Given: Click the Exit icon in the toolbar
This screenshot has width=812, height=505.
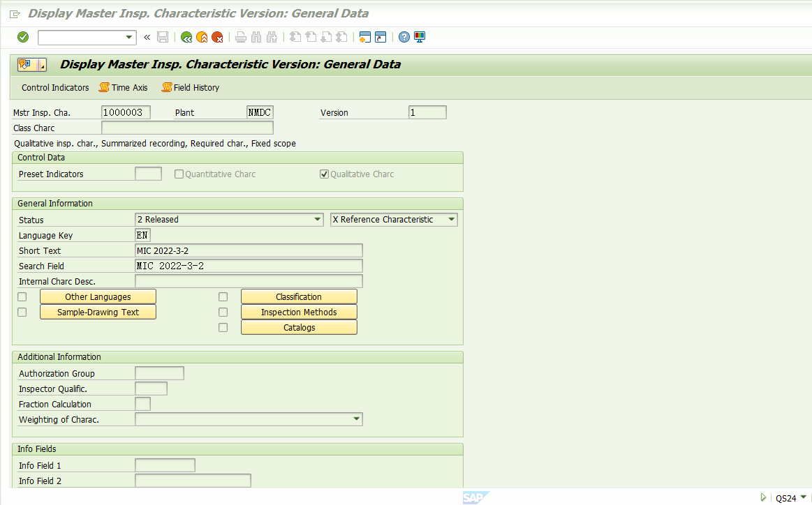Looking at the screenshot, I should [x=201, y=37].
